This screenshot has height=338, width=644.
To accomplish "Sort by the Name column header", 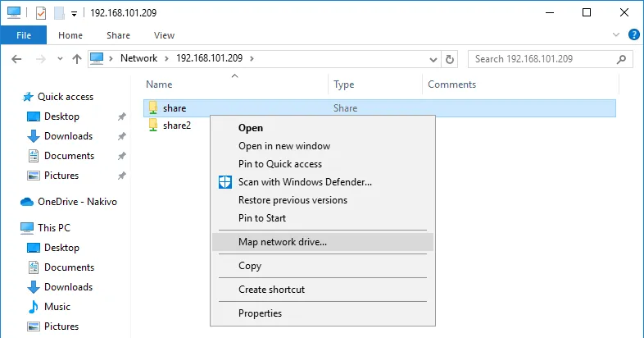I will tap(159, 84).
